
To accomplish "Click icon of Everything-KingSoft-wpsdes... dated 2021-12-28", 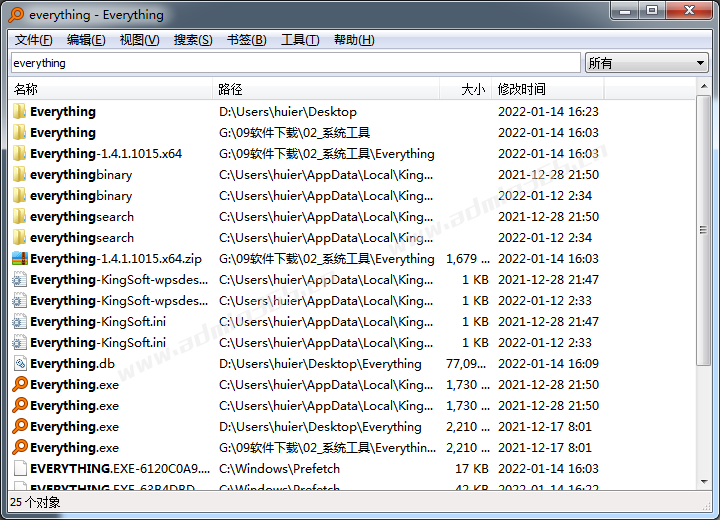I will [x=19, y=280].
